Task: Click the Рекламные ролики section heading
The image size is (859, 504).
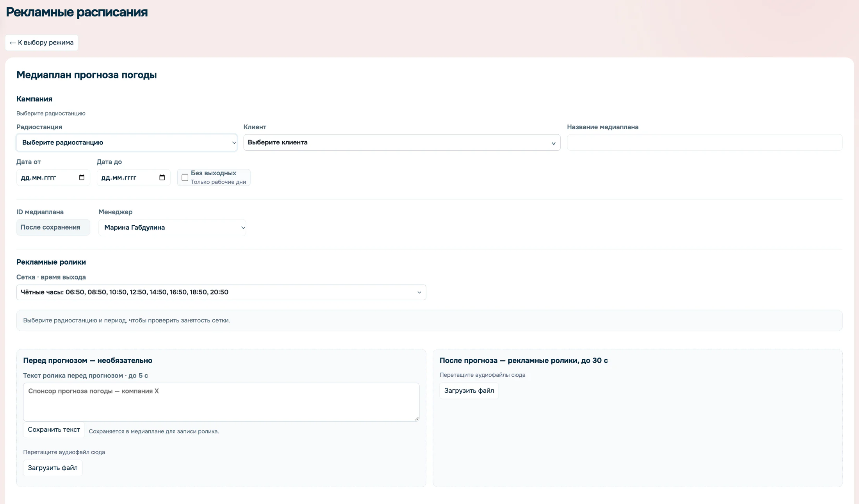Action: [51, 262]
